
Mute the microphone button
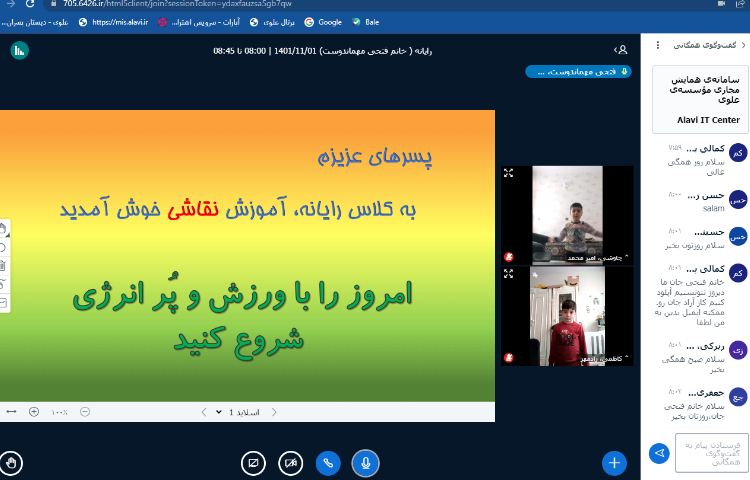pyautogui.click(x=365, y=463)
